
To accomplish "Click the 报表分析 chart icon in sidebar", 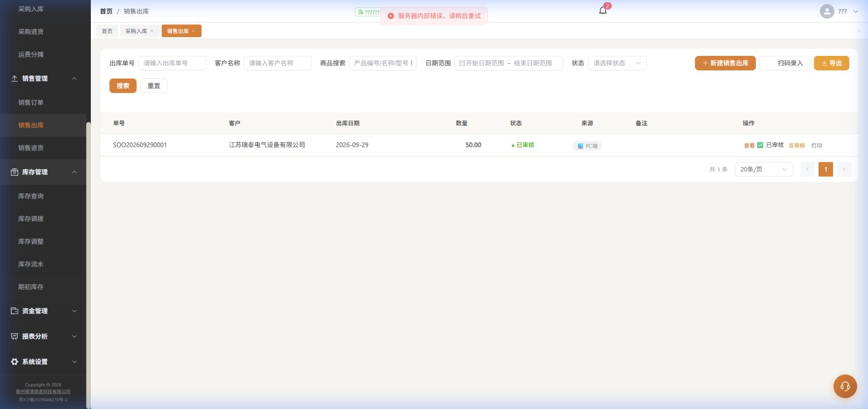I will (x=15, y=336).
